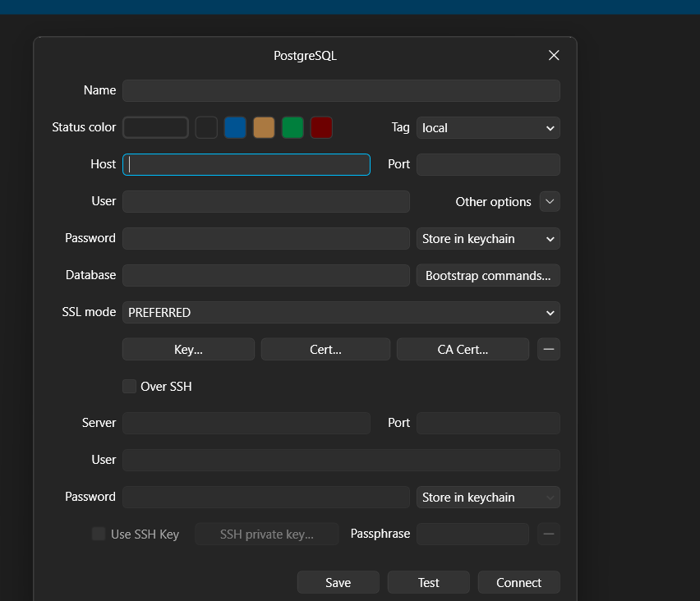Connect to the database
This screenshot has width=700, height=601.
point(518,582)
